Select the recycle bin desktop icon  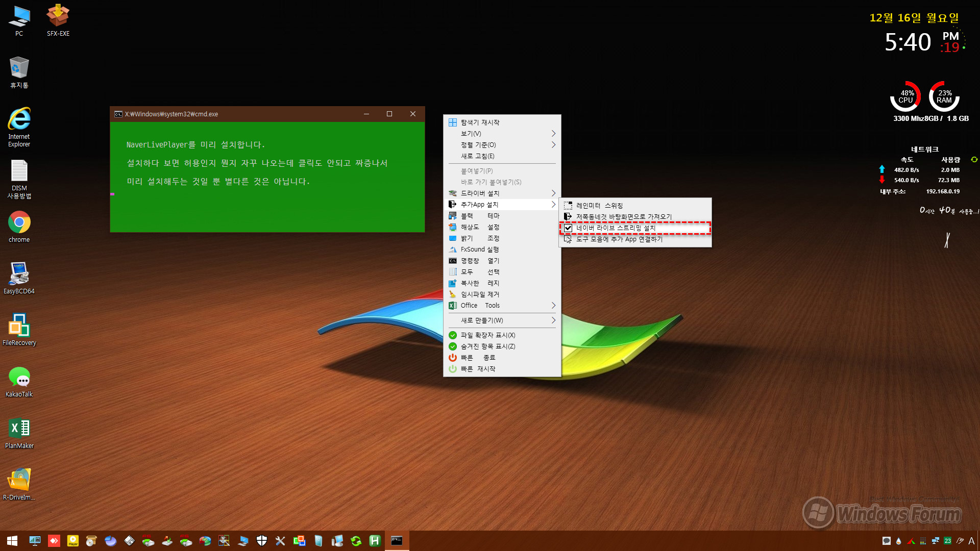pos(19,72)
